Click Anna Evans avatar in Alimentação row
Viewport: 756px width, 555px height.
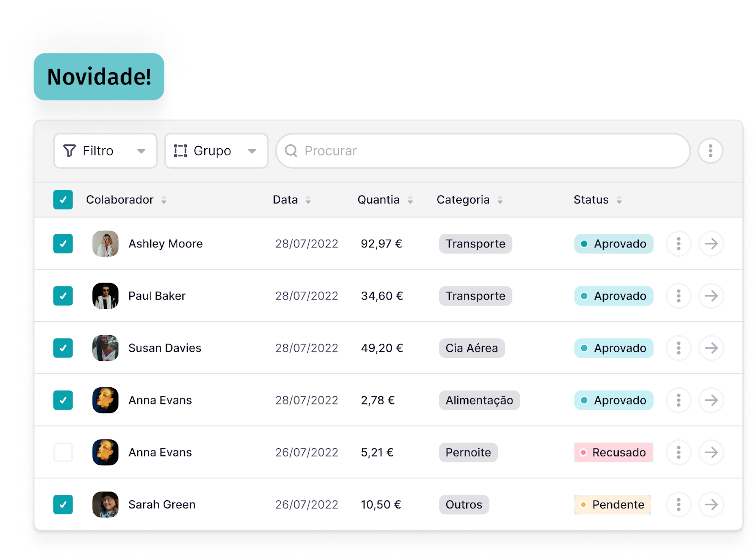tap(105, 400)
